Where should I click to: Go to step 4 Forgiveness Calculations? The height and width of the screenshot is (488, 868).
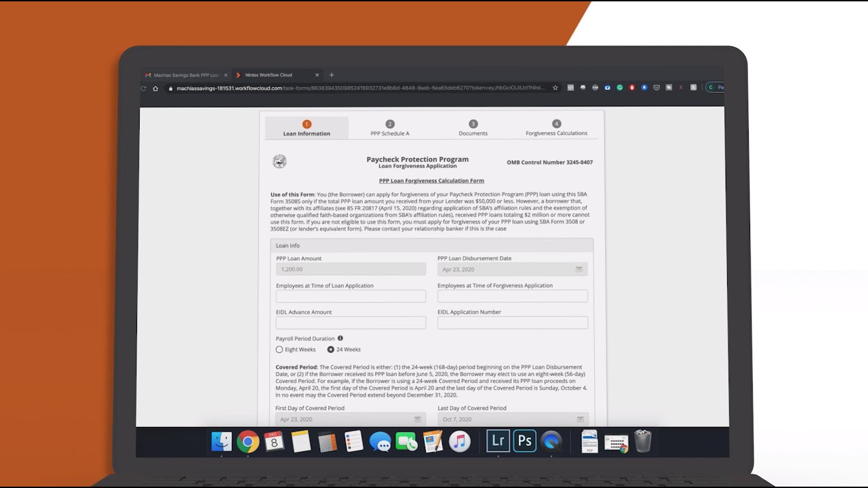click(x=557, y=128)
